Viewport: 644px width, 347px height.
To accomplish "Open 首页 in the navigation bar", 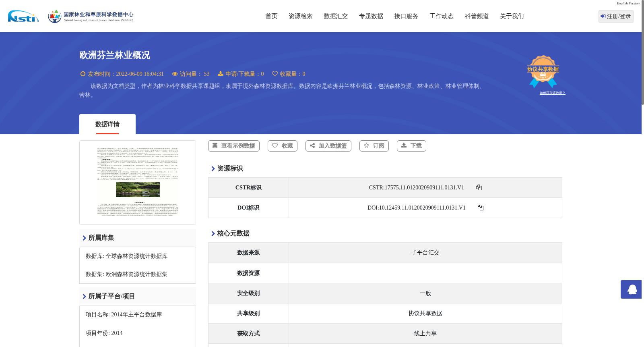I will [x=271, y=16].
